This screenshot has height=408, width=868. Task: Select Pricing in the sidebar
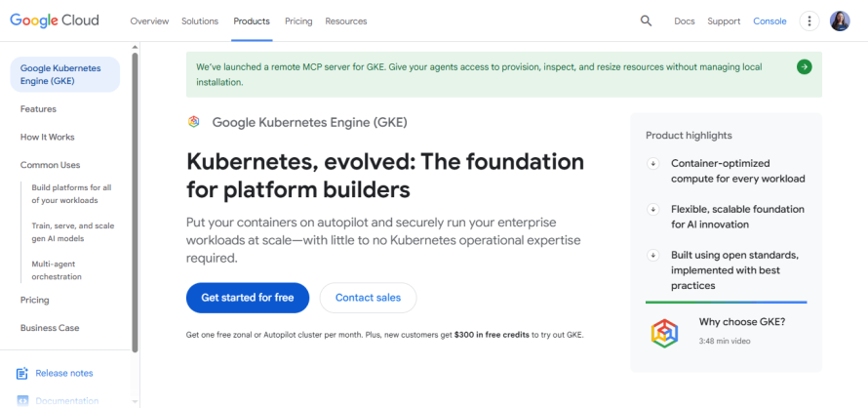pos(34,300)
